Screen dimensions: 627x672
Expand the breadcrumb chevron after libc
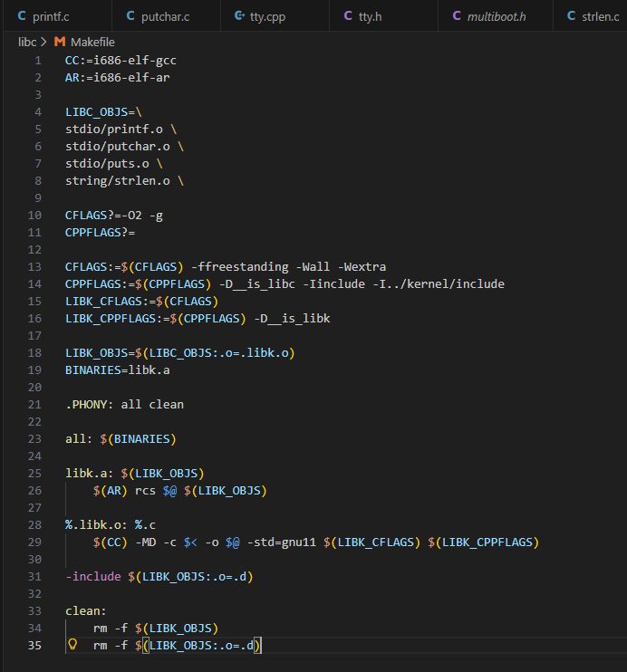tap(43, 42)
